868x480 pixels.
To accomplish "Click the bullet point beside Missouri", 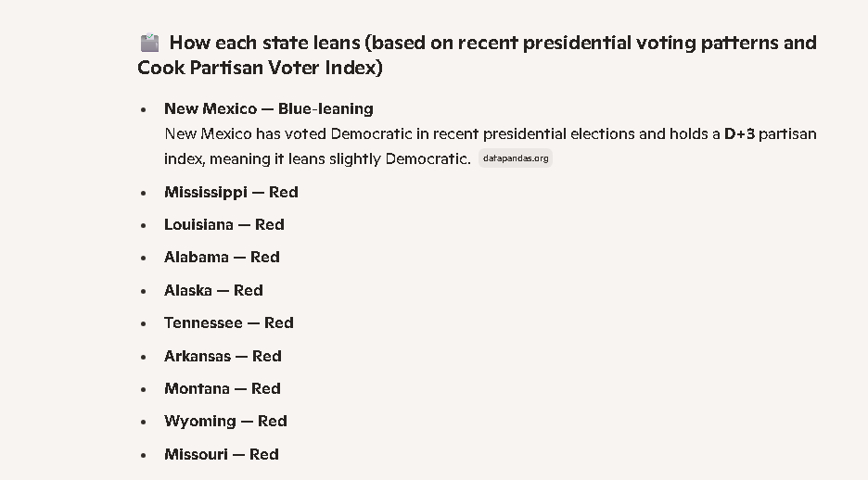I will pos(143,455).
